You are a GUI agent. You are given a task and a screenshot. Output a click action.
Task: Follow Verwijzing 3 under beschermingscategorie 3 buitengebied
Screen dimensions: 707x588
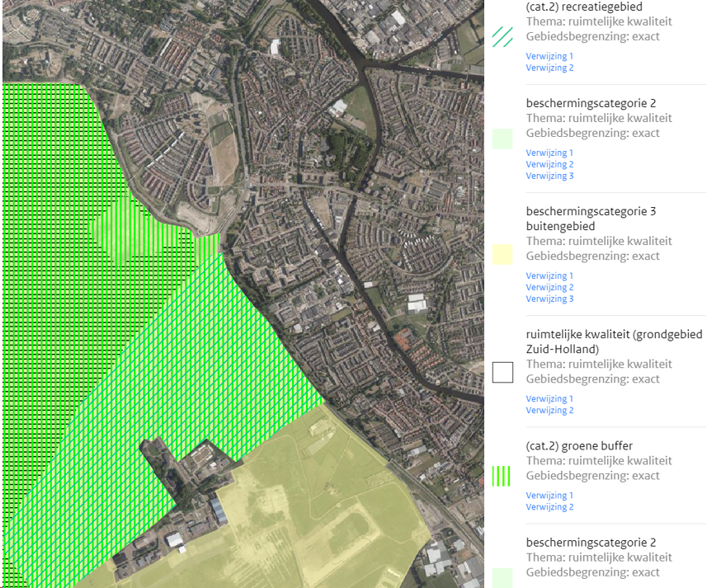tap(549, 299)
